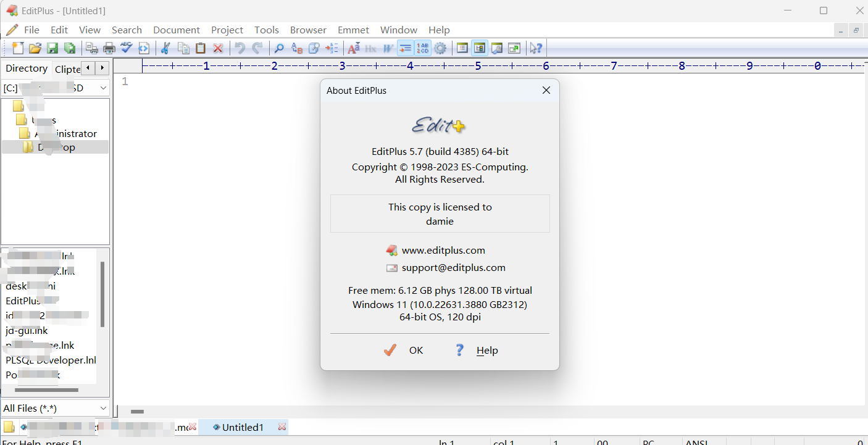
Task: Click the Copy toolbar icon
Action: point(183,48)
